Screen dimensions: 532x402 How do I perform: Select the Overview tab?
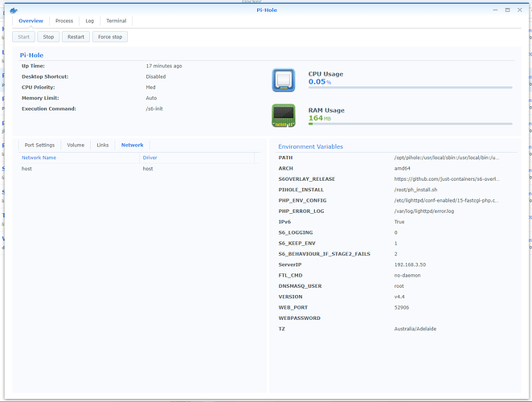pos(31,21)
